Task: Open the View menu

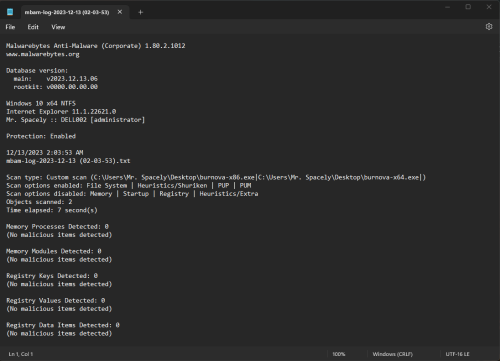Action: [58, 27]
